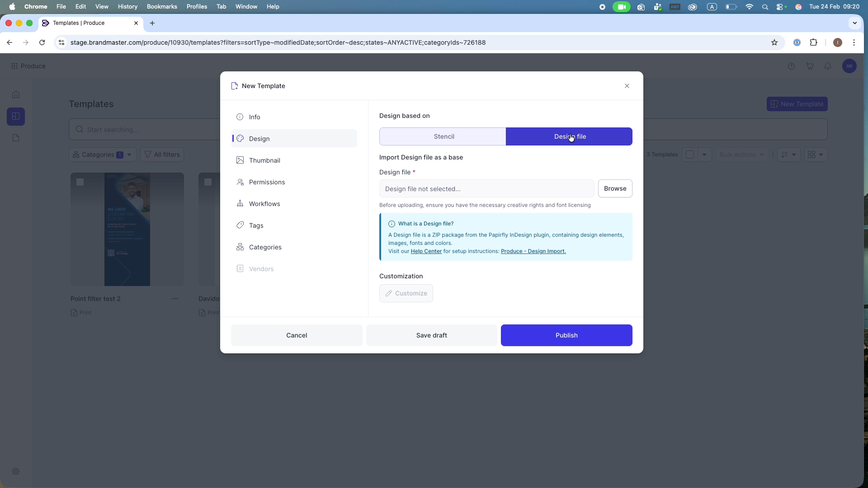Tick the second template card checkbox
Viewport: 868px width, 488px height.
(208, 182)
